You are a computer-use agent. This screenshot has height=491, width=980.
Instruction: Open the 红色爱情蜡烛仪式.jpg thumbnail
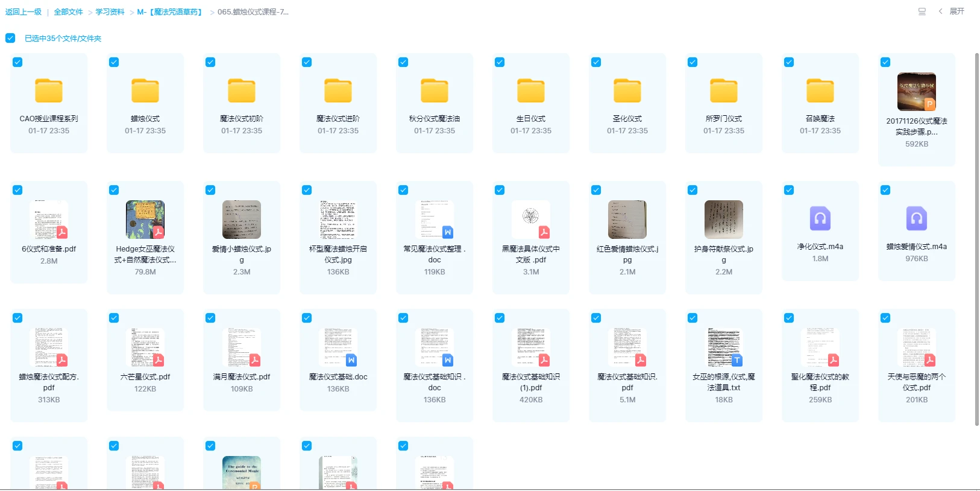click(627, 220)
